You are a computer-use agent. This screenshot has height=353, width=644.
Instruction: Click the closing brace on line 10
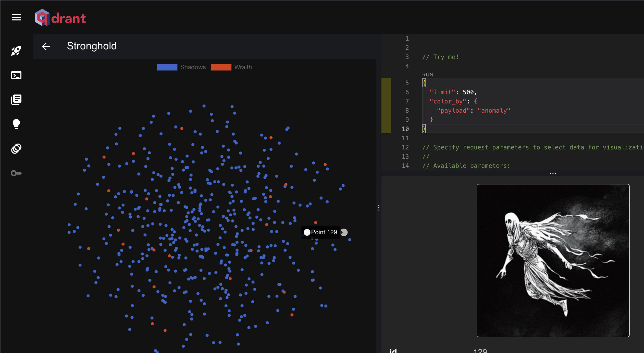424,129
